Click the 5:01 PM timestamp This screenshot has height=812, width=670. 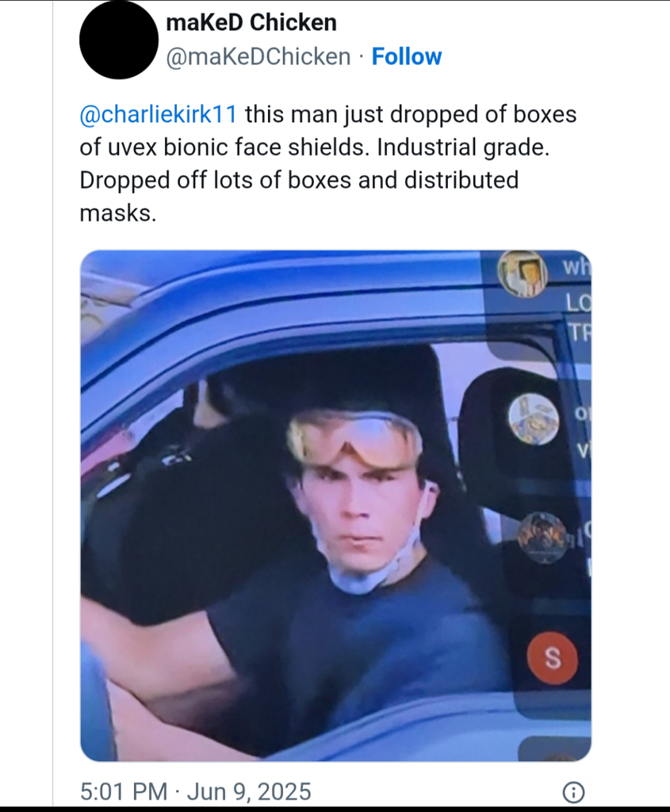[124, 791]
